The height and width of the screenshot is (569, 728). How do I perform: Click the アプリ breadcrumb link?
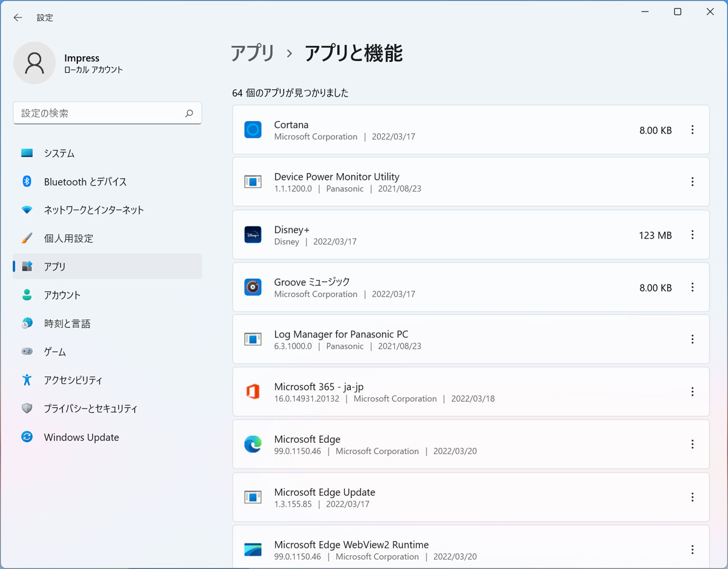coord(252,53)
